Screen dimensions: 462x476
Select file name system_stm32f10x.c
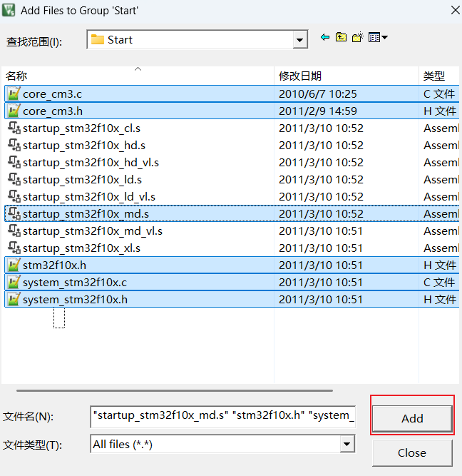pyautogui.click(x=75, y=283)
